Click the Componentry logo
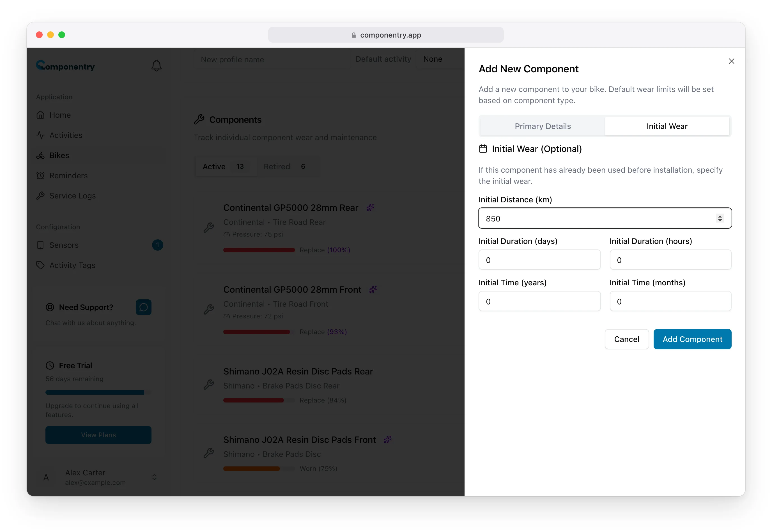This screenshot has width=772, height=532. coord(65,66)
